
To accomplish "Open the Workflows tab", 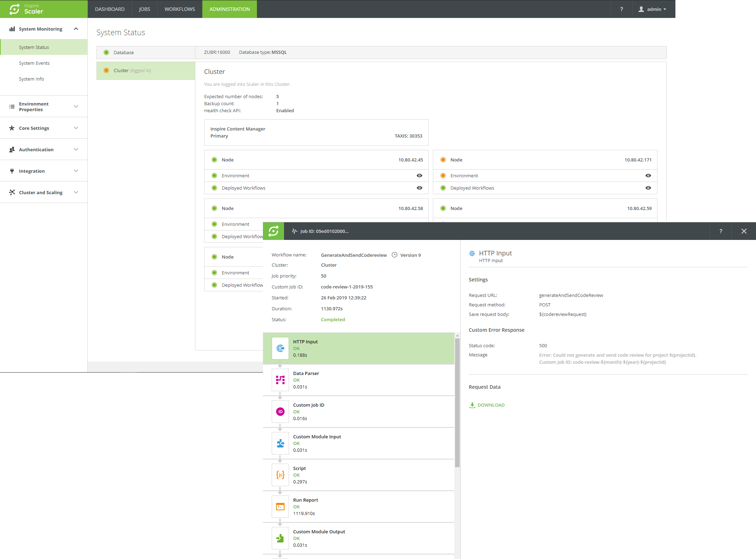I will pos(179,9).
